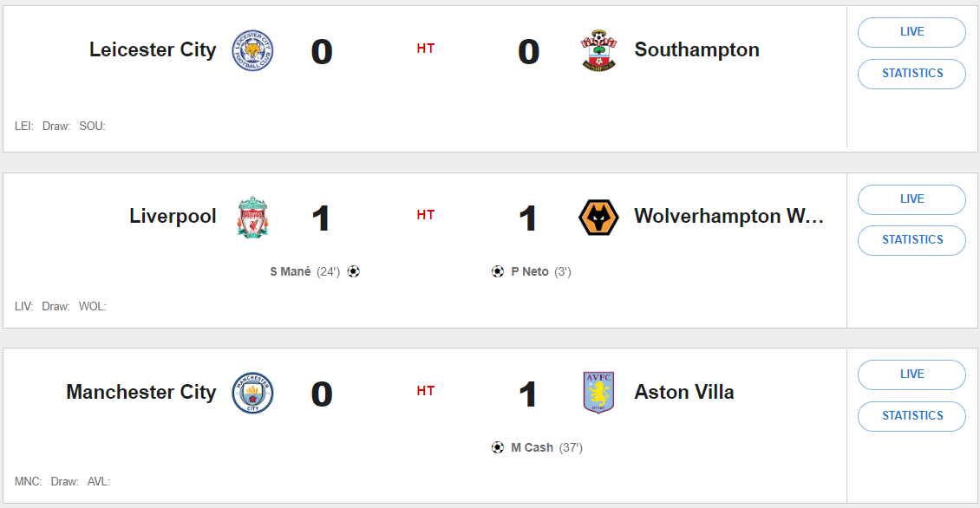Open LIVE for Leicester City vs Southampton

point(911,32)
